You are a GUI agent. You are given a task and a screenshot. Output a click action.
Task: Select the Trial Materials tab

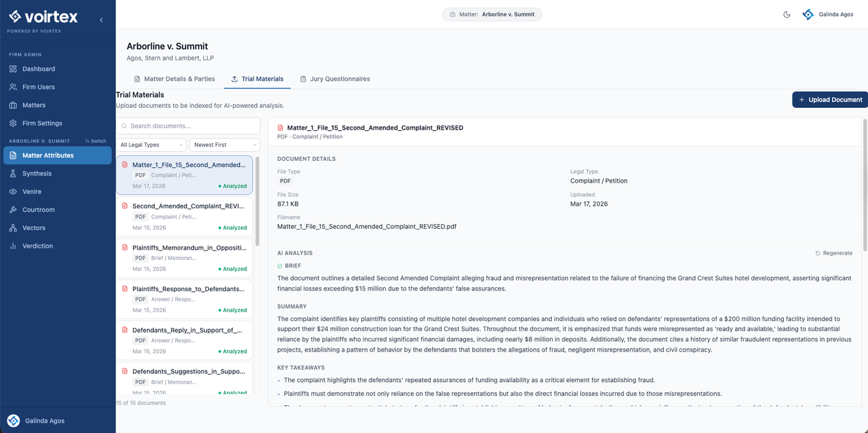(257, 79)
